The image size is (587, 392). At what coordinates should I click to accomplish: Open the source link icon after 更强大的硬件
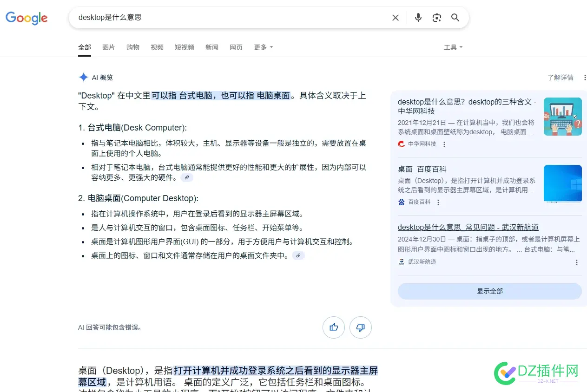(187, 177)
